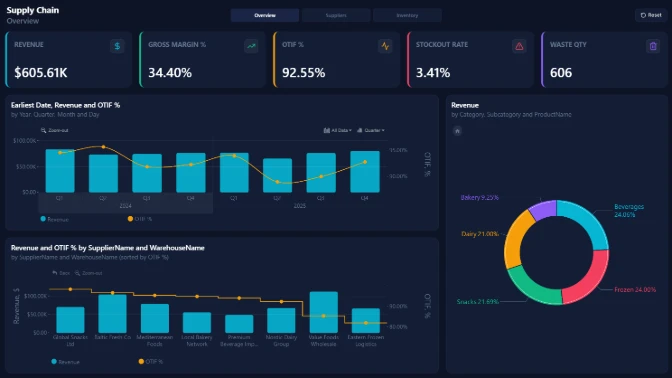Toggle Revenue legend in SupplierName chart
The image size is (672, 378).
click(66, 362)
